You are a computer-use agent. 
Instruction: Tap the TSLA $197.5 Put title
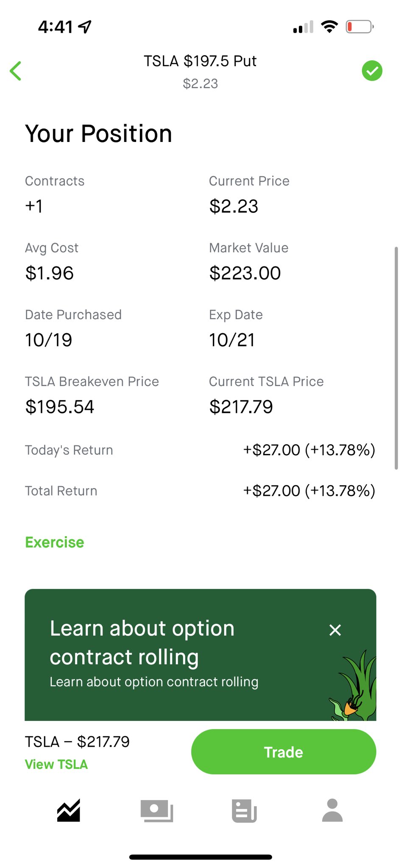click(x=200, y=61)
